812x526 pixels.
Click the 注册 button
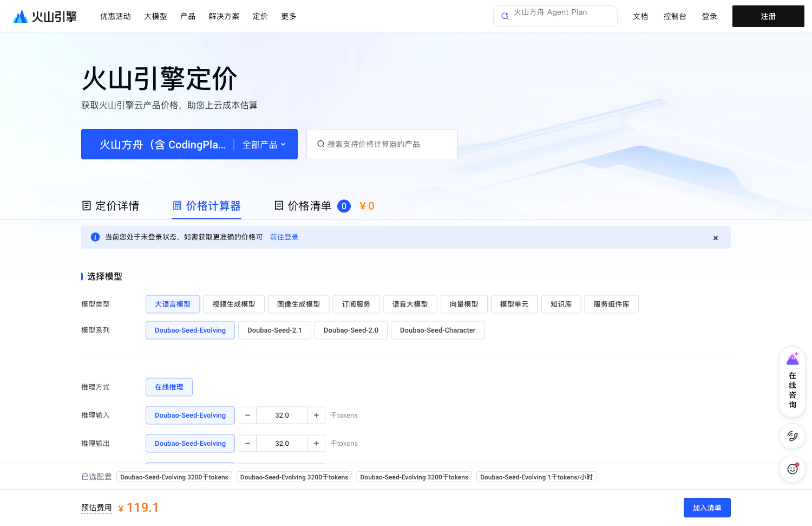point(768,16)
